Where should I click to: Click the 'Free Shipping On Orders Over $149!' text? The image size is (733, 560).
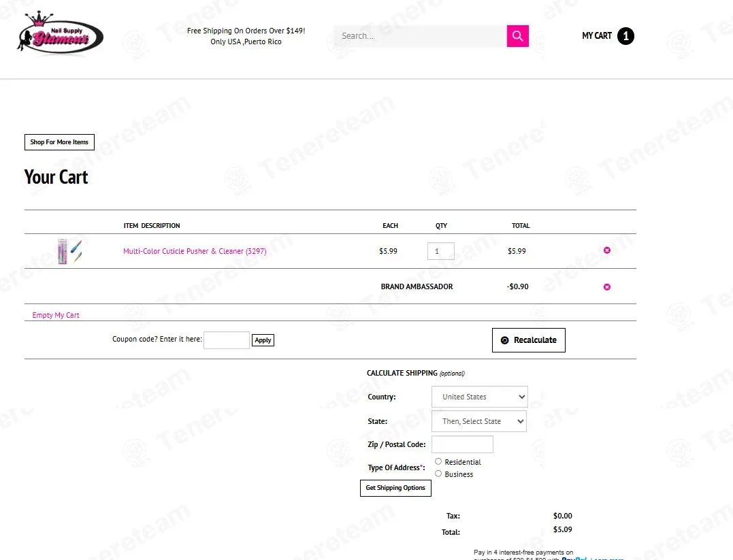pos(246,31)
